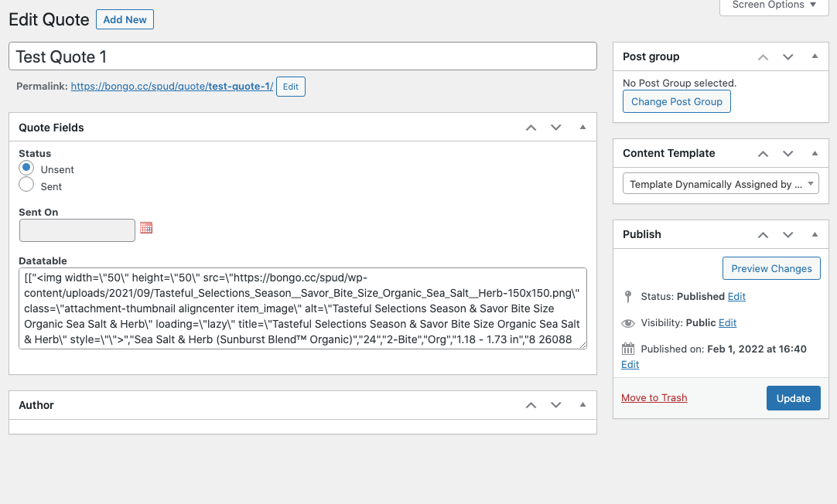The image size is (837, 504).
Task: Select the Unsent status radio button
Action: (x=26, y=168)
